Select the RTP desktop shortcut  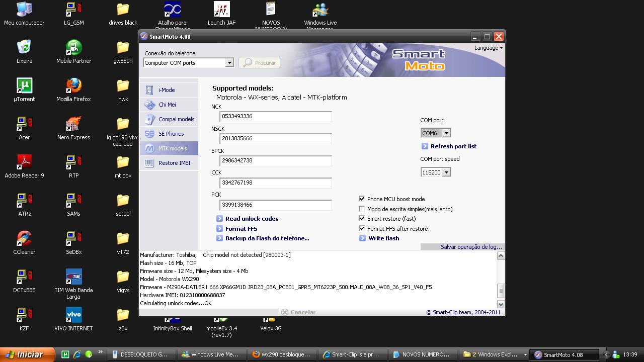[x=74, y=166]
